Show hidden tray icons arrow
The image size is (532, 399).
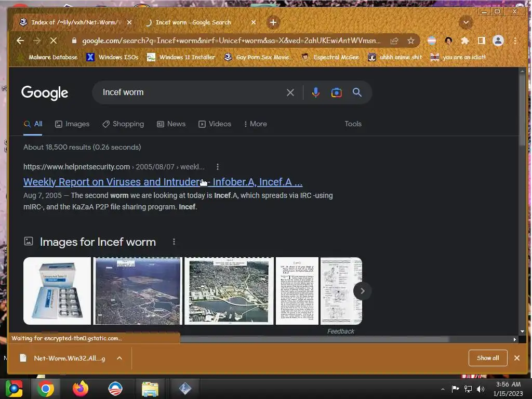coord(443,389)
